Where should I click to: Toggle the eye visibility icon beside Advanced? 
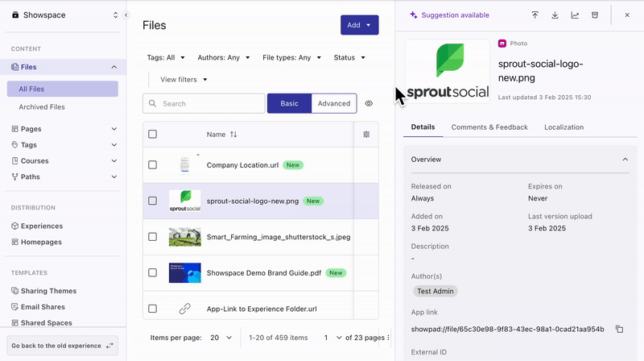click(x=369, y=103)
